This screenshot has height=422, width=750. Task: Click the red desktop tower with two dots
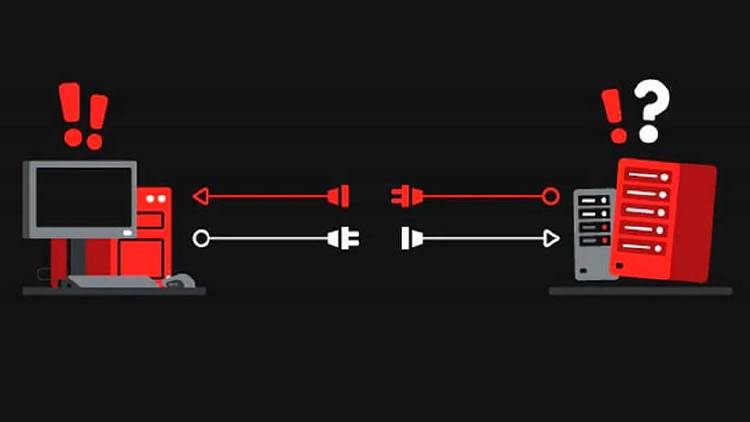click(154, 232)
